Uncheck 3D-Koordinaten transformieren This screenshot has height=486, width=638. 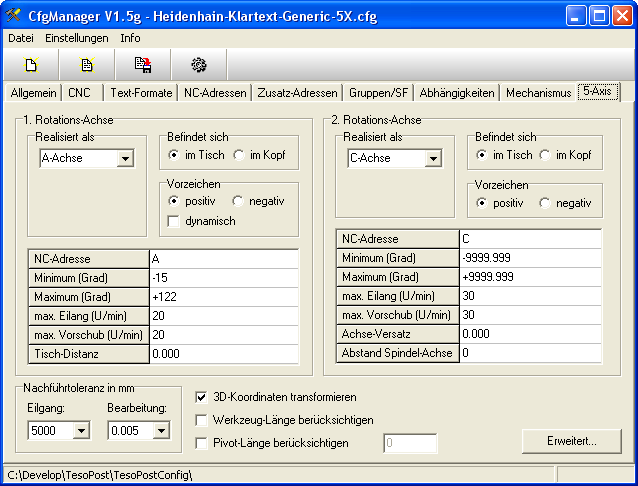coord(202,397)
